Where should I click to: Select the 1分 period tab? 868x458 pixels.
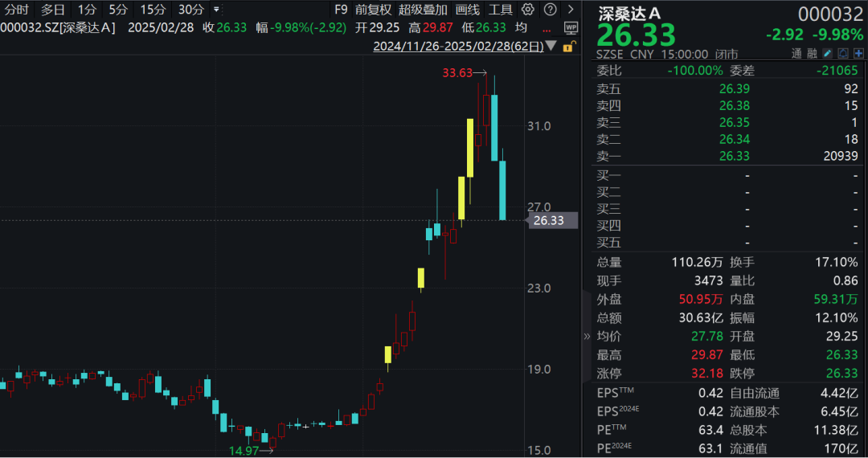[87, 10]
